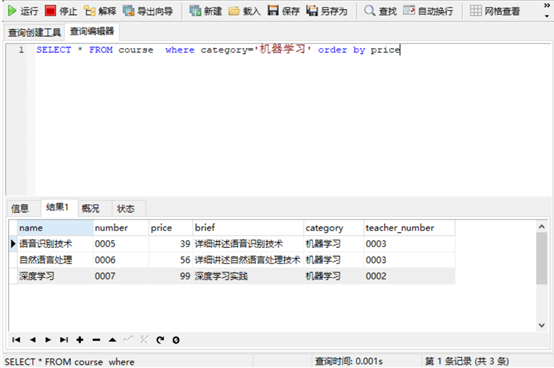Select the name cell 深度学习
554x368 pixels.
[55, 276]
